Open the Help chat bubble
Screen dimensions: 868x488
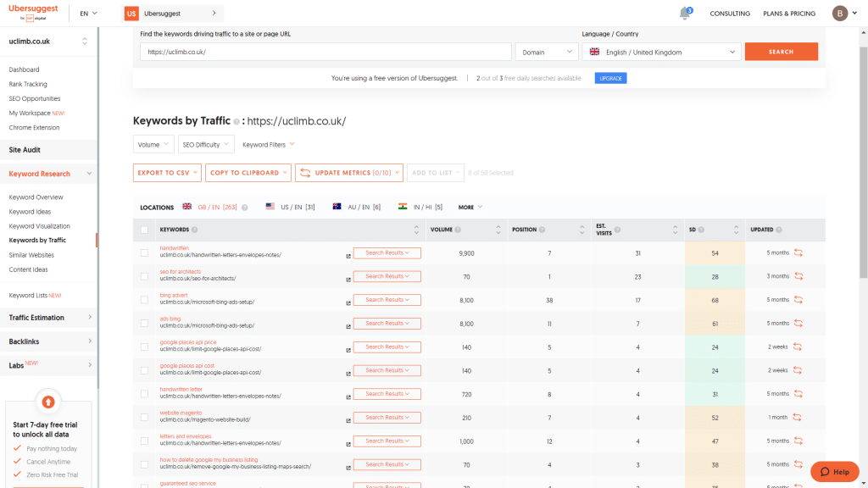(834, 472)
